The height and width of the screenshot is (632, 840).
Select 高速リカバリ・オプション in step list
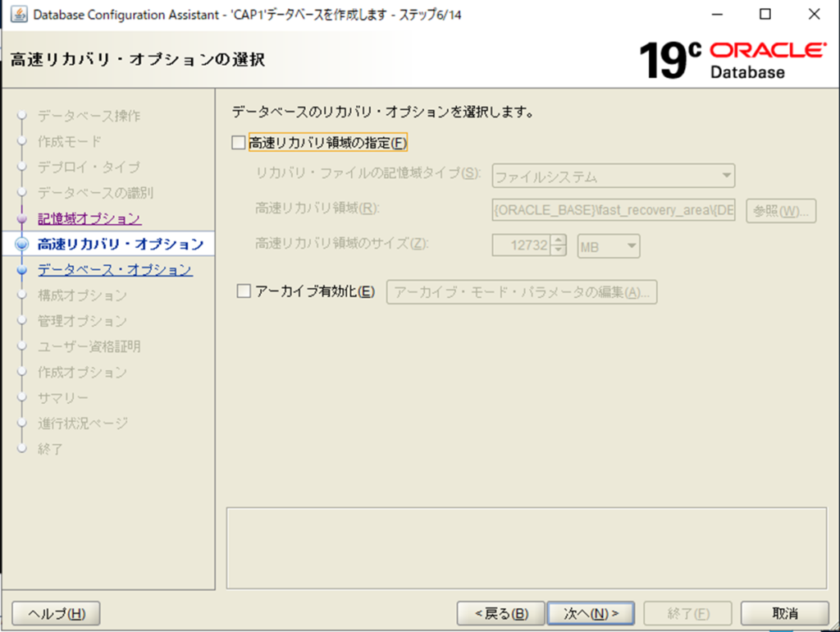click(x=120, y=245)
